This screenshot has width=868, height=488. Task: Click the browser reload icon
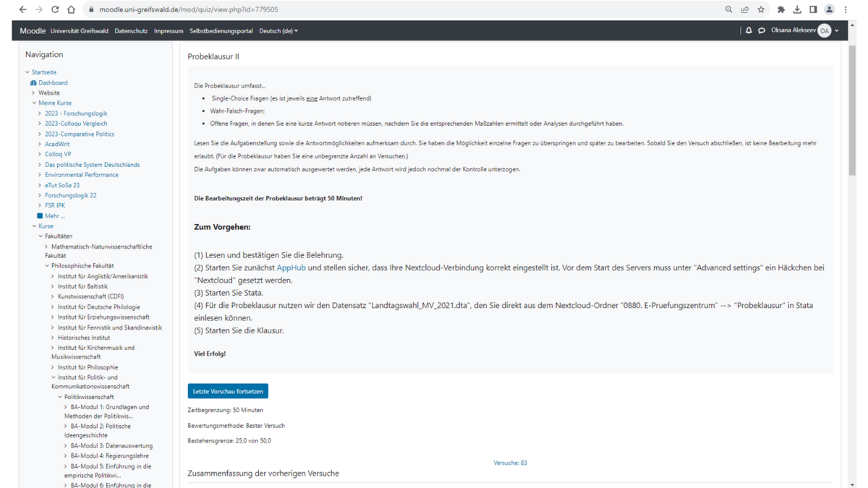point(55,9)
